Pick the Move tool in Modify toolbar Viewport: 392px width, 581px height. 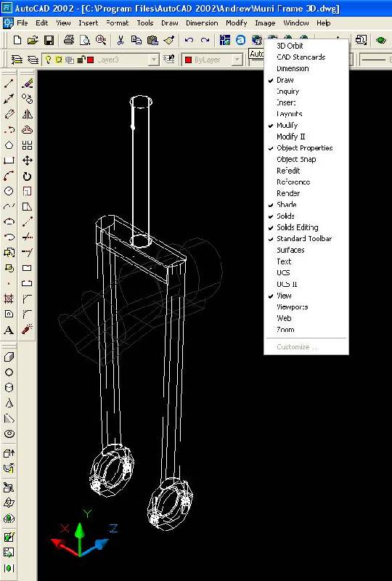point(27,161)
